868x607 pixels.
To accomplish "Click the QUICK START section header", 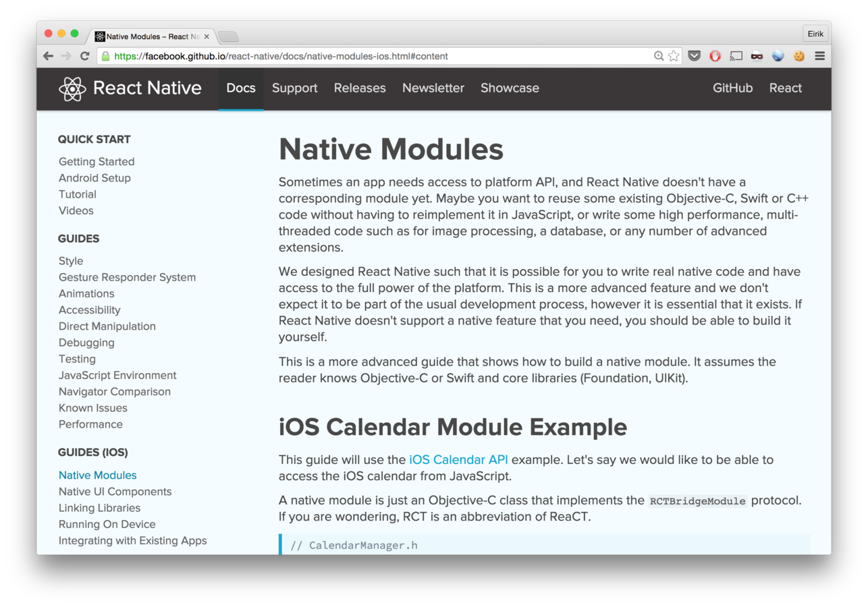I will coord(94,140).
